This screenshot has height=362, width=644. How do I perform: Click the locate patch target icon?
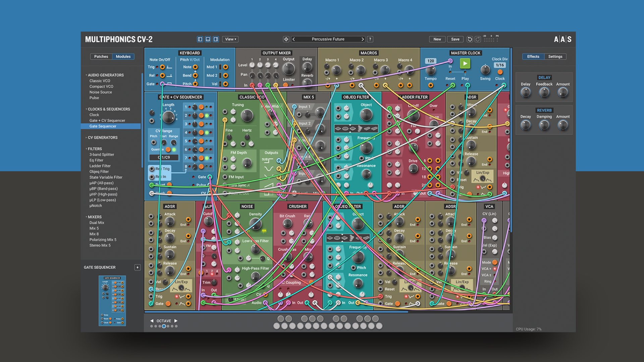(286, 39)
